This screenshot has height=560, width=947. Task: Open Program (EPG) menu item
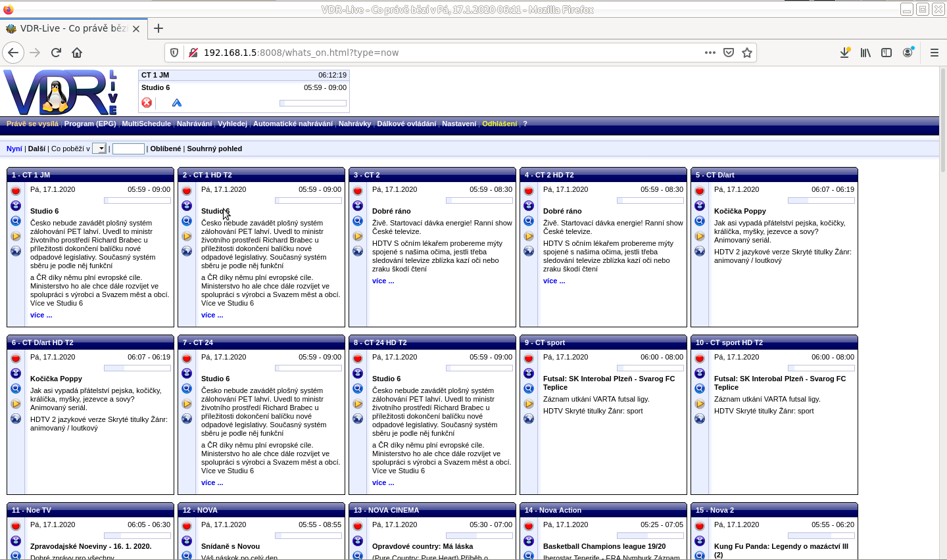tap(90, 124)
